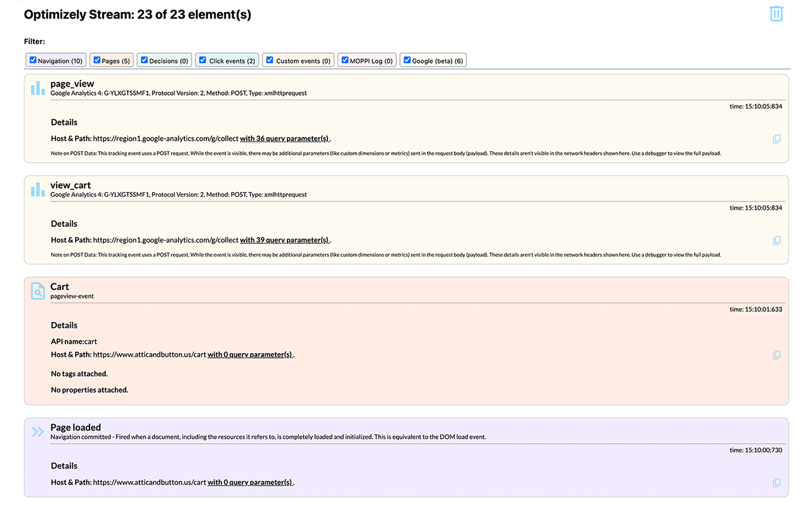Uncheck the MOPPI Log (0) filter
Image resolution: width=812 pixels, height=508 pixels.
(344, 60)
